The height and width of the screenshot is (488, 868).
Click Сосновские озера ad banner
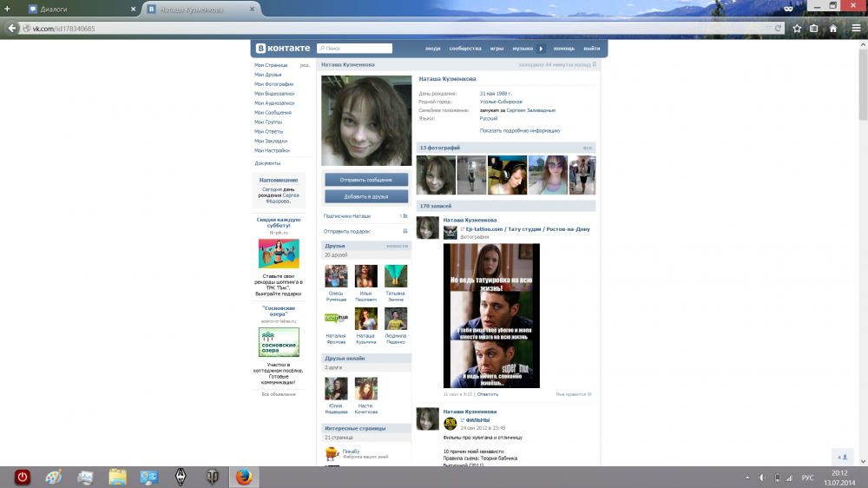[x=279, y=342]
